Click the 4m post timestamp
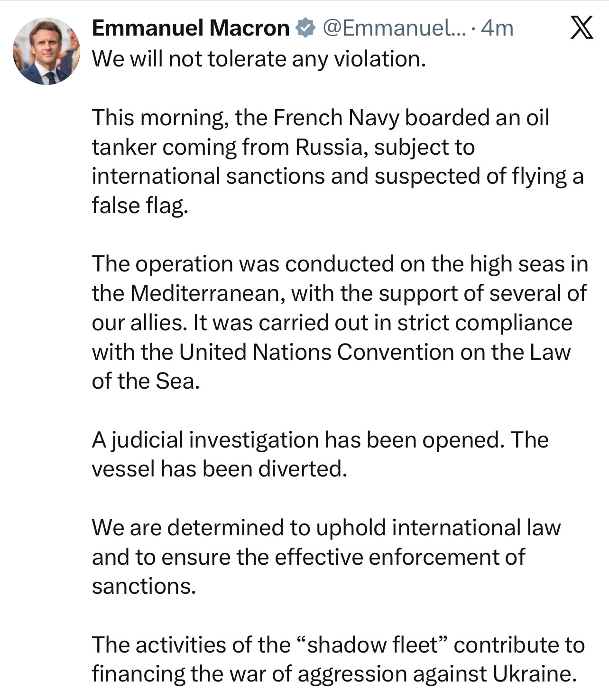Viewport: 609px width, 700px height. [x=497, y=28]
